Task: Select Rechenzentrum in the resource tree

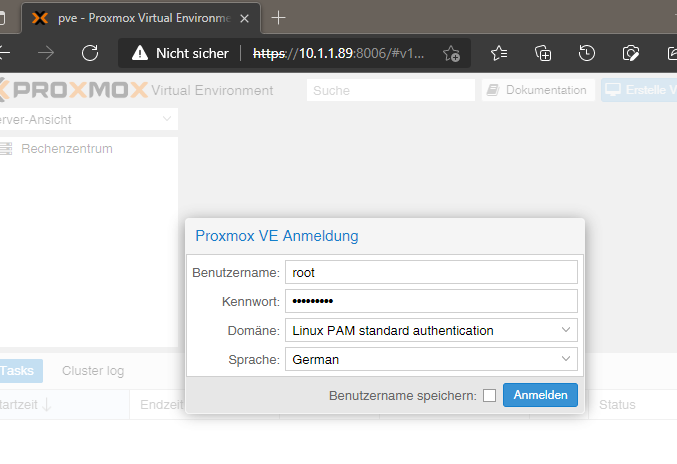Action: click(x=66, y=148)
